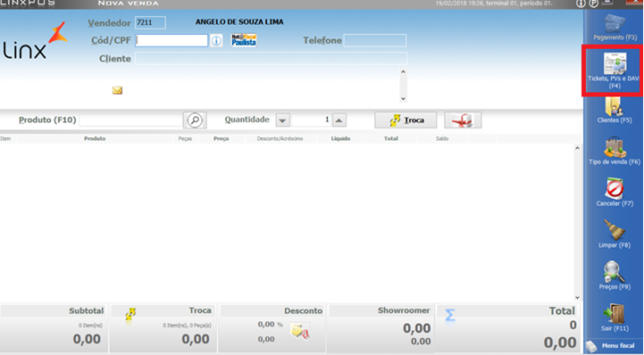Click the Vendedor code field

tap(150, 22)
